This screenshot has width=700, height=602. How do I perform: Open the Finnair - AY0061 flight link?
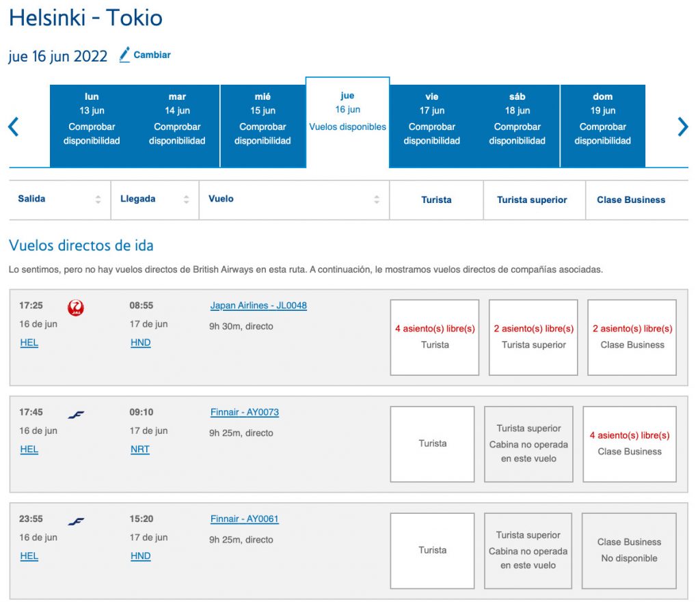[x=245, y=519]
